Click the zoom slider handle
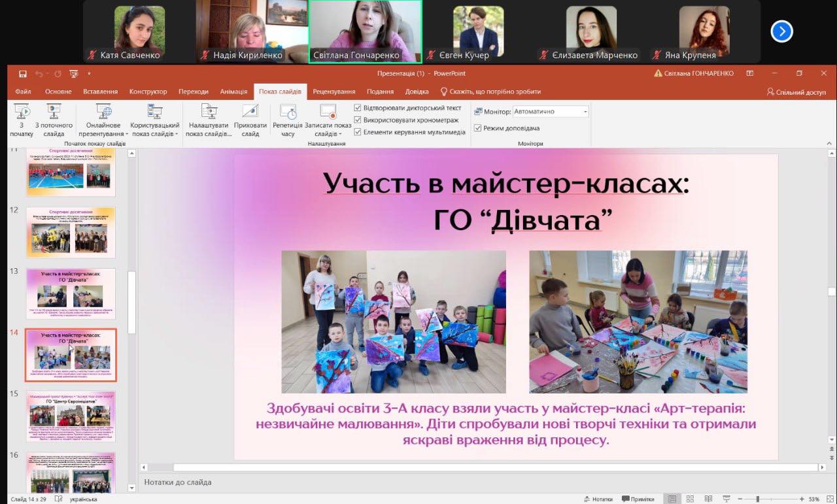837x504 pixels. click(758, 499)
